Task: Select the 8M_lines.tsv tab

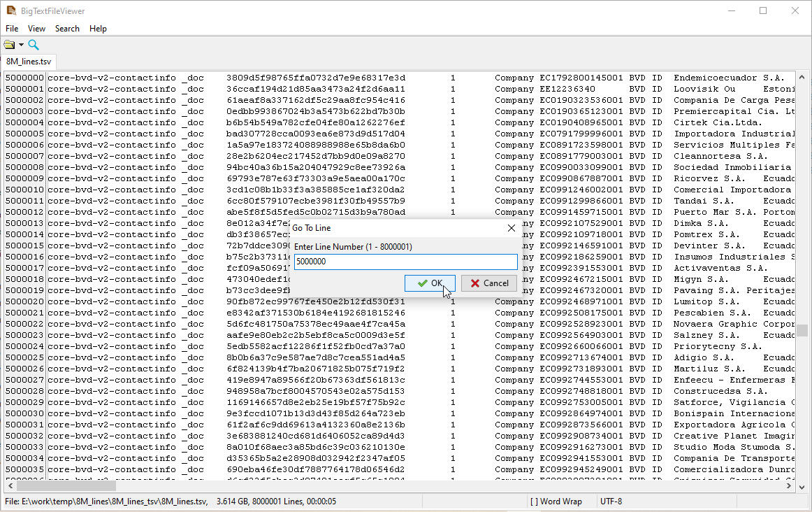Action: tap(29, 61)
